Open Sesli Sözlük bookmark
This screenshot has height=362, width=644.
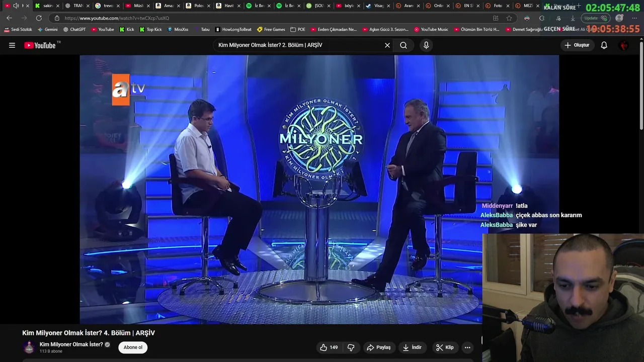click(18, 30)
